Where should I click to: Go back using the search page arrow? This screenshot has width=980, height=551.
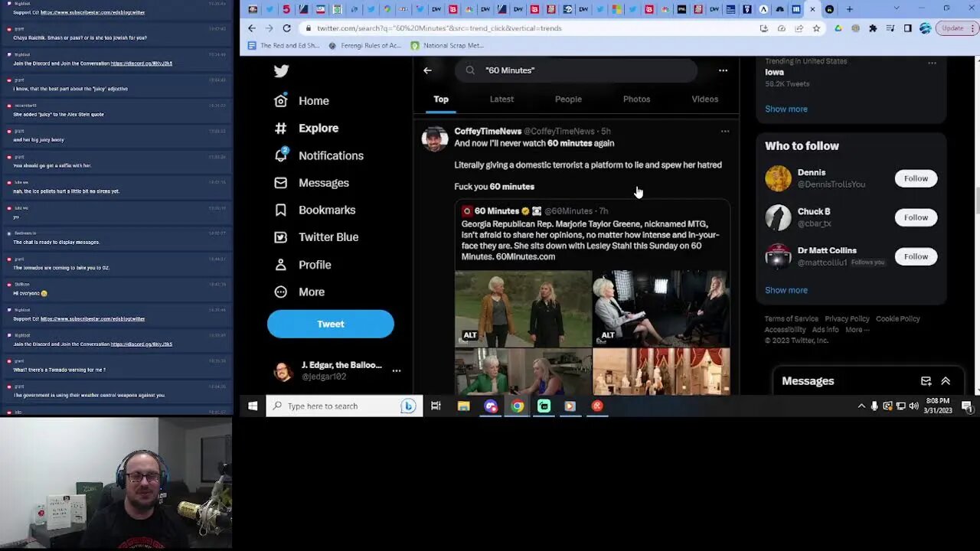(427, 70)
